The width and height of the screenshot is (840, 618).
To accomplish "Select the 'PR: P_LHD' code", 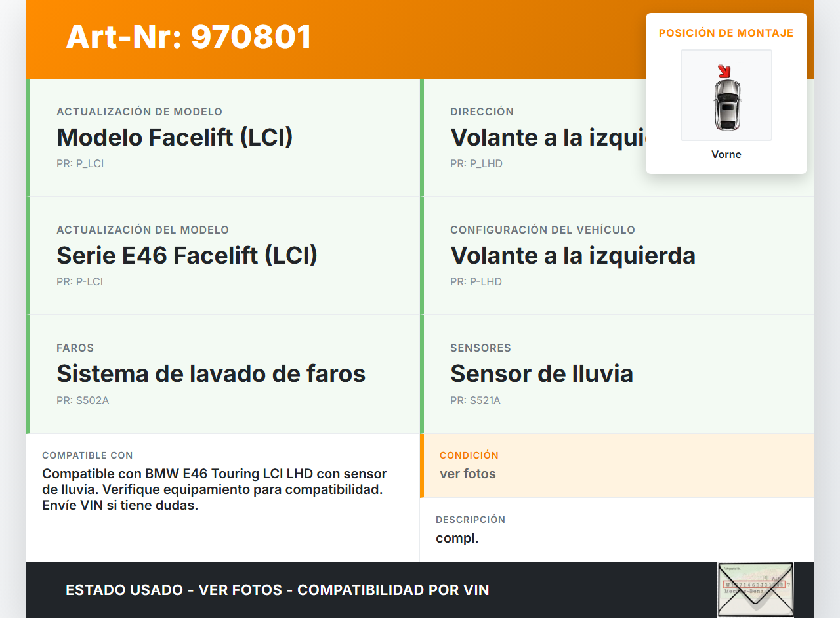I will tap(476, 164).
